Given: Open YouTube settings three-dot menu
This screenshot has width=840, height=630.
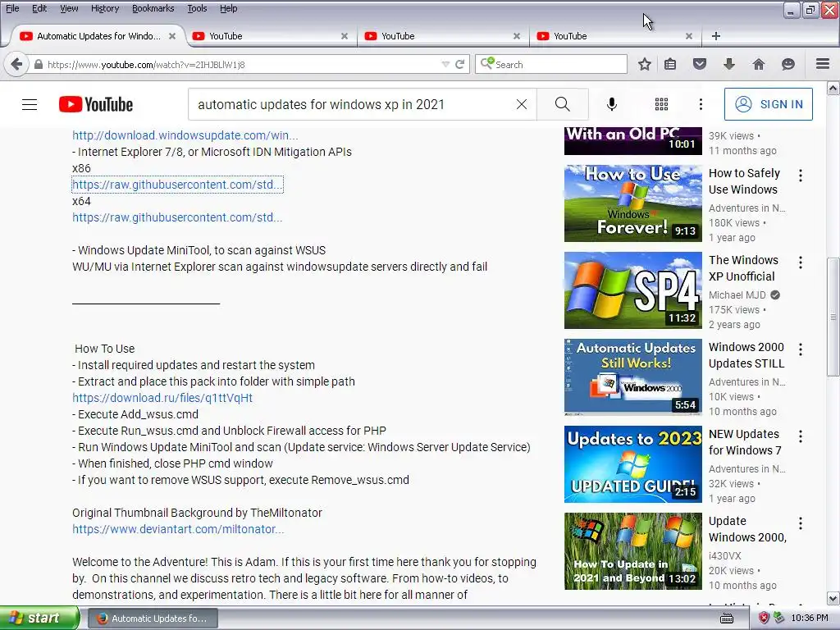Looking at the screenshot, I should [701, 104].
